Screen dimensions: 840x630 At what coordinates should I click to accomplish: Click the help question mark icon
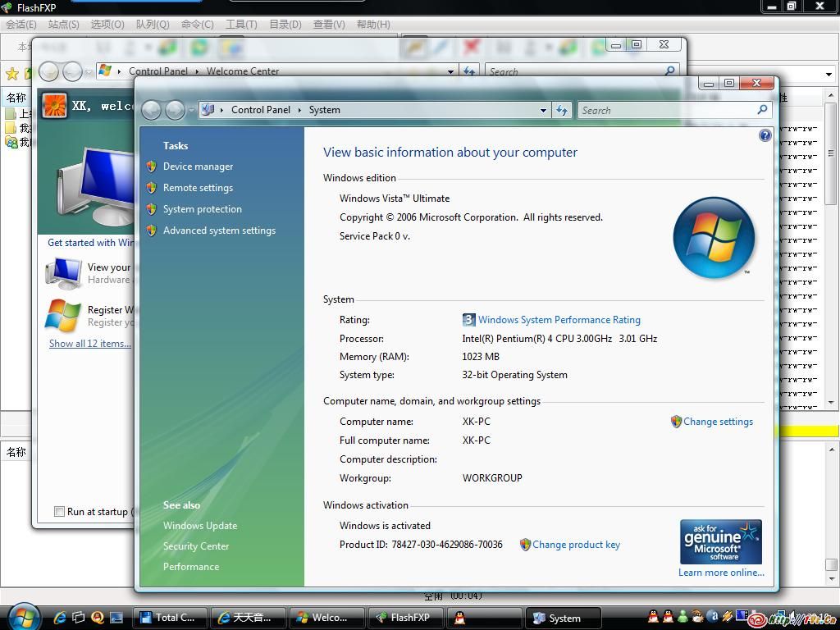765,135
